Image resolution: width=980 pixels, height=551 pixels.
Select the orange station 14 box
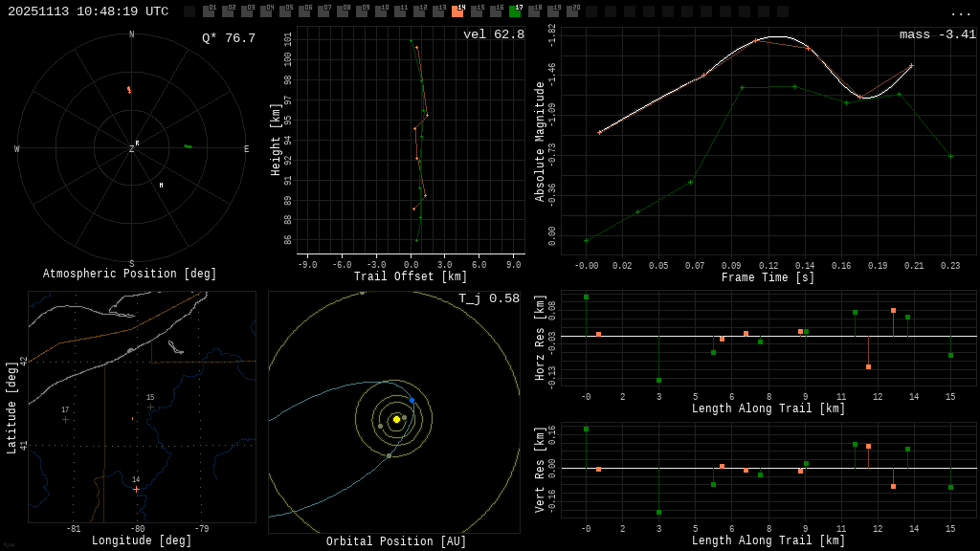pos(457,11)
